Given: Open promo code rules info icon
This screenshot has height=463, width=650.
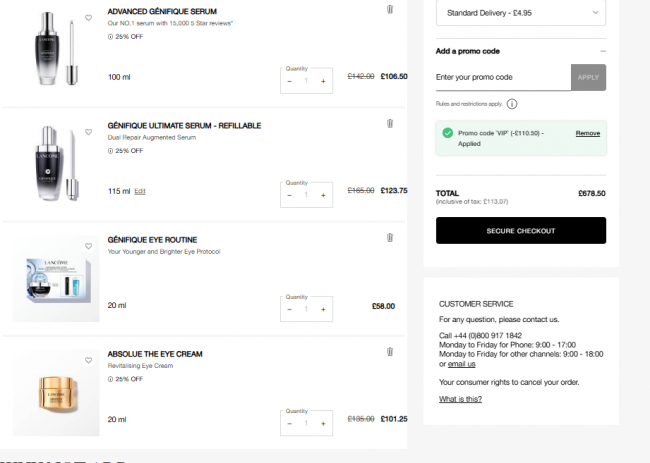Looking at the screenshot, I should point(512,103).
